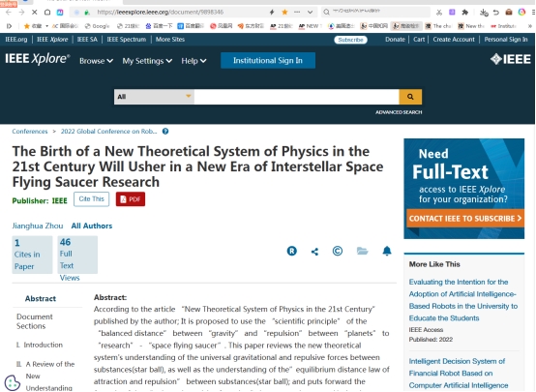536x392 pixels.
Task: Click the Subscribe pill button
Action: (350, 40)
